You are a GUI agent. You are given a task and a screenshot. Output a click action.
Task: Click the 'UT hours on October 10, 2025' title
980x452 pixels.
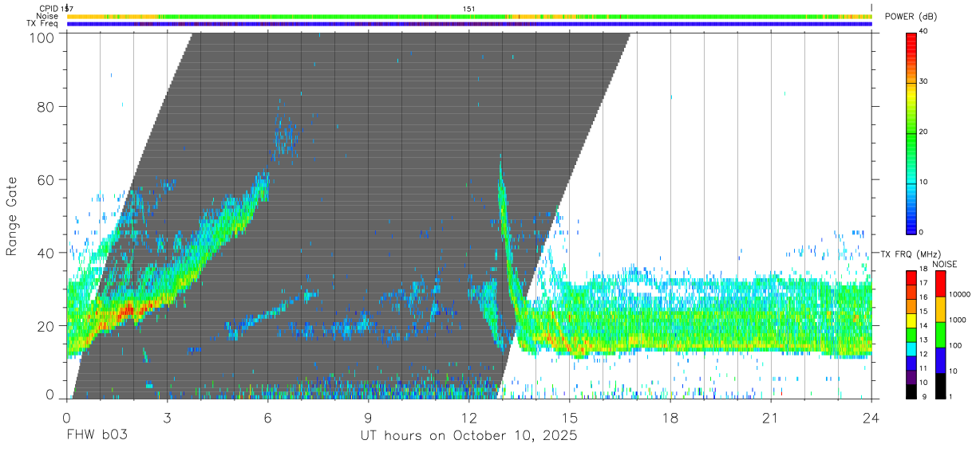click(x=469, y=437)
